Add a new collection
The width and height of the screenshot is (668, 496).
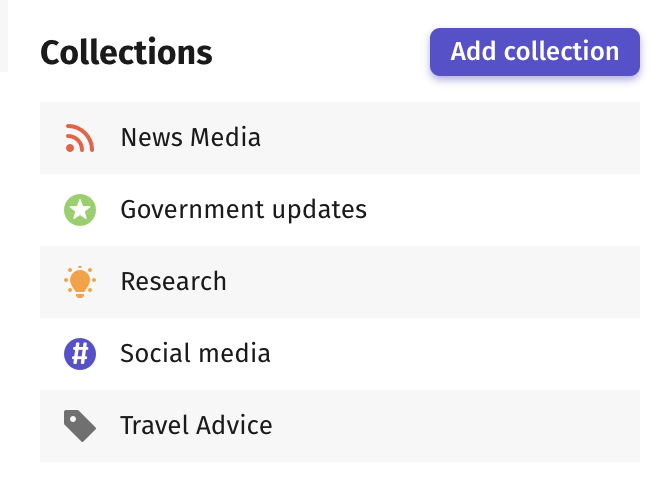535,52
